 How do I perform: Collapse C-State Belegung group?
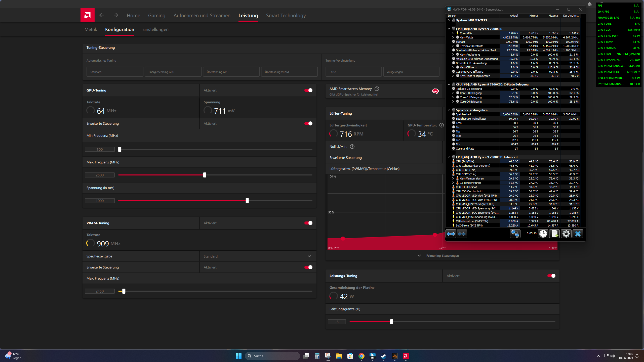click(x=449, y=84)
